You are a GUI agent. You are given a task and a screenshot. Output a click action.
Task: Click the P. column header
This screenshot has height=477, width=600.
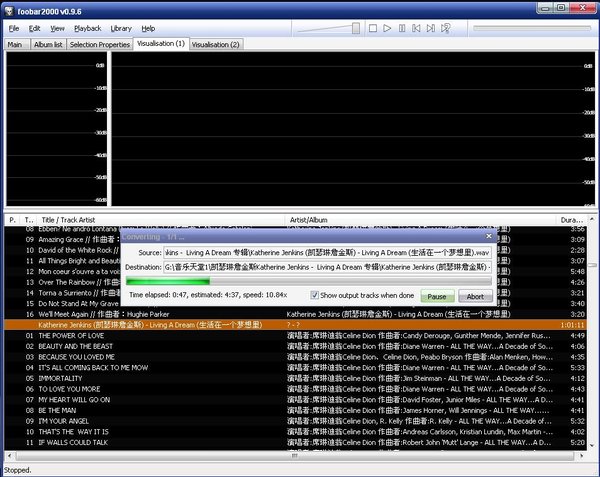[12, 220]
